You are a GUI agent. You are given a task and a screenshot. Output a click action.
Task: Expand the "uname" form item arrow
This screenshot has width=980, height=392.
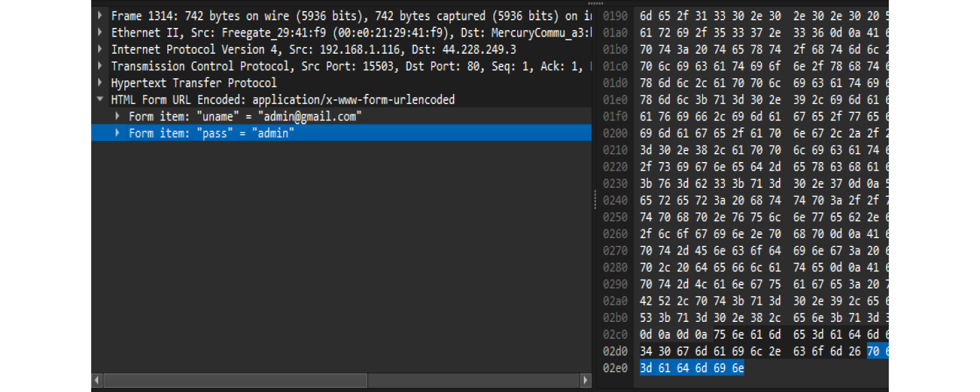pos(118,116)
